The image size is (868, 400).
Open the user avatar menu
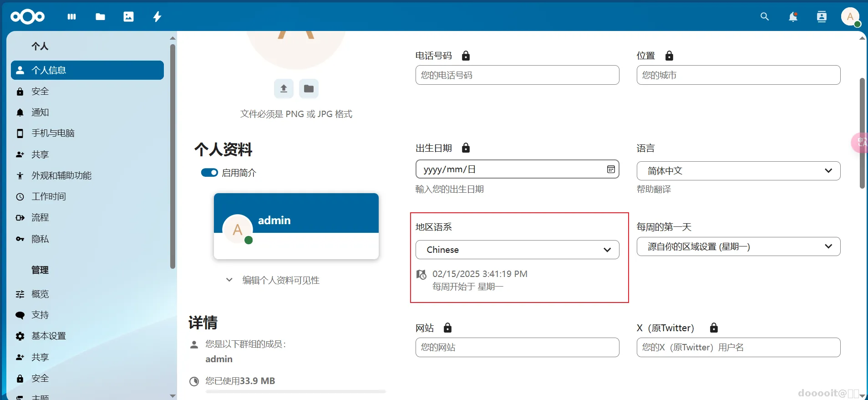point(850,17)
